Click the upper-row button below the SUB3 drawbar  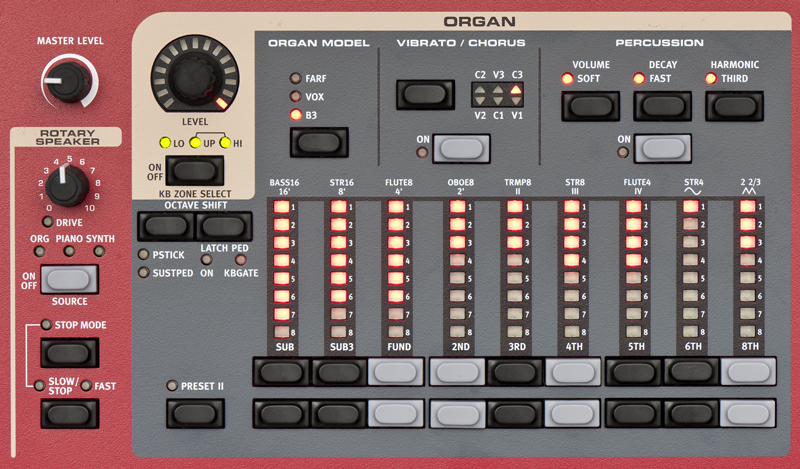pos(339,372)
